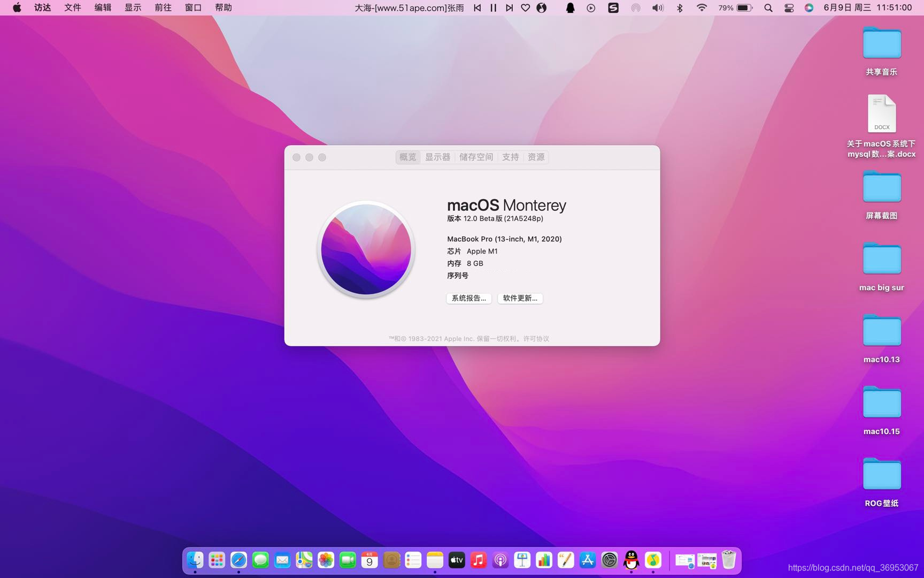Select the 概览 tab

coord(408,157)
